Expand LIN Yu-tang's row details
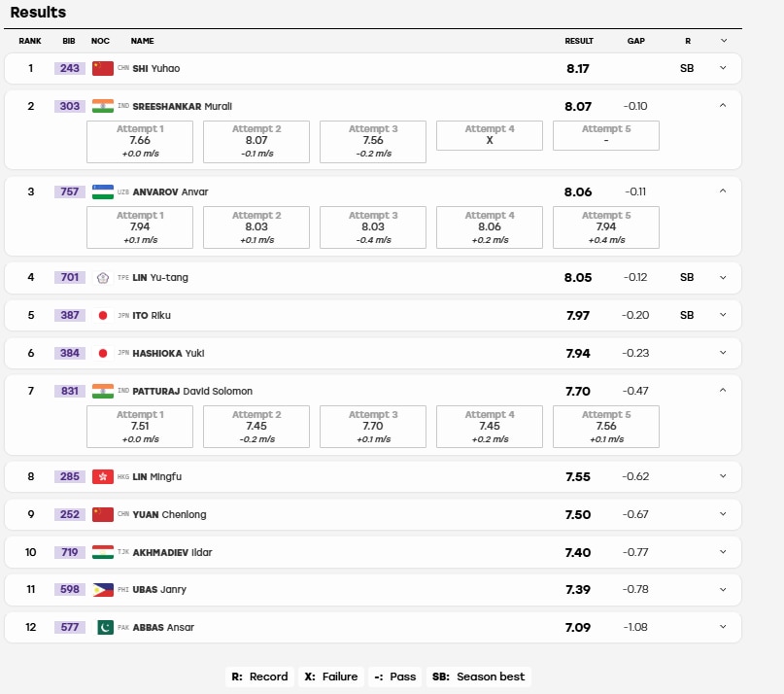Screen dimensions: 784x694 pyautogui.click(x=723, y=278)
